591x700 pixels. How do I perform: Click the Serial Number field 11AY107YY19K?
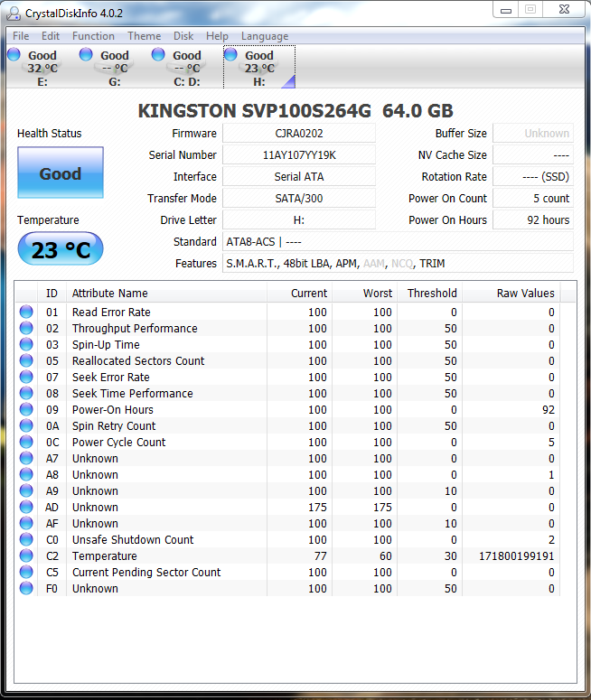coord(299,155)
